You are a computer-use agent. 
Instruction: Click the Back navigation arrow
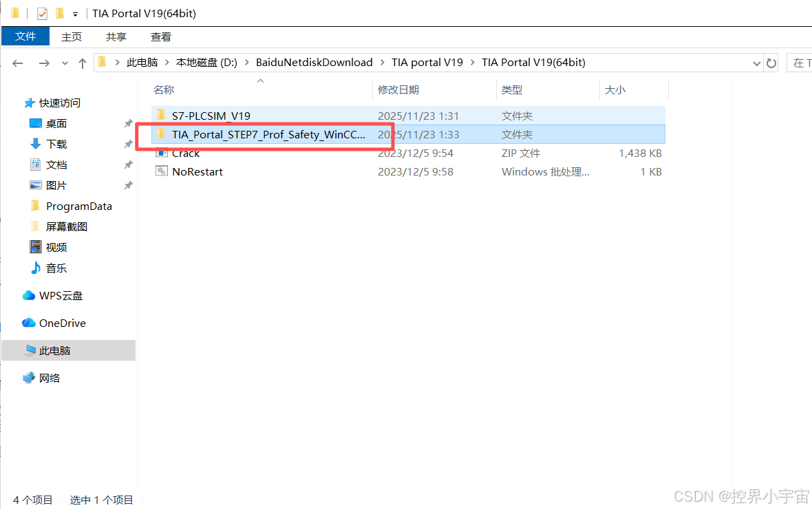click(x=18, y=63)
